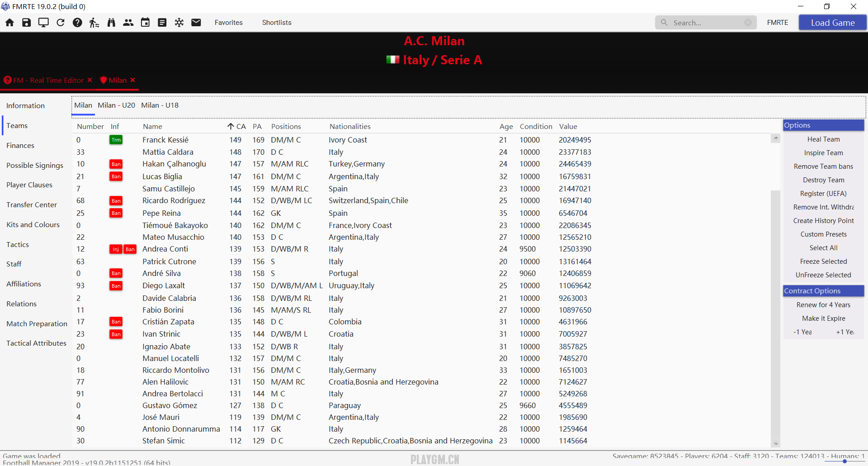Click the magnifier icon in search box
868x466 pixels.
pyautogui.click(x=664, y=23)
